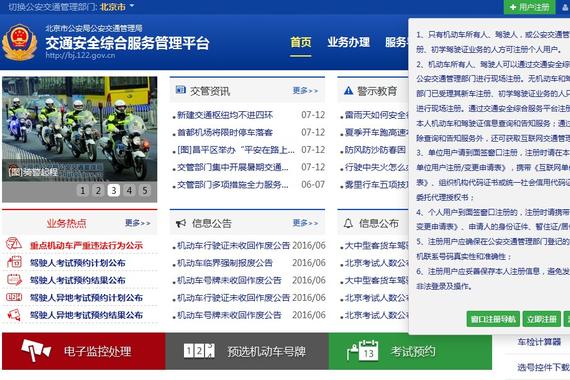Open 重点机动车严重违法行为公示 link

(x=86, y=245)
